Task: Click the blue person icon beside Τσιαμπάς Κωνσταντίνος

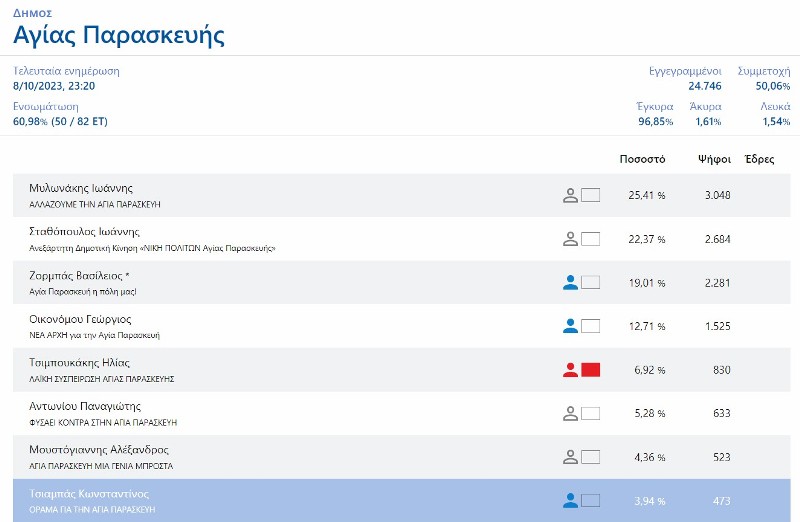Action: [x=570, y=500]
